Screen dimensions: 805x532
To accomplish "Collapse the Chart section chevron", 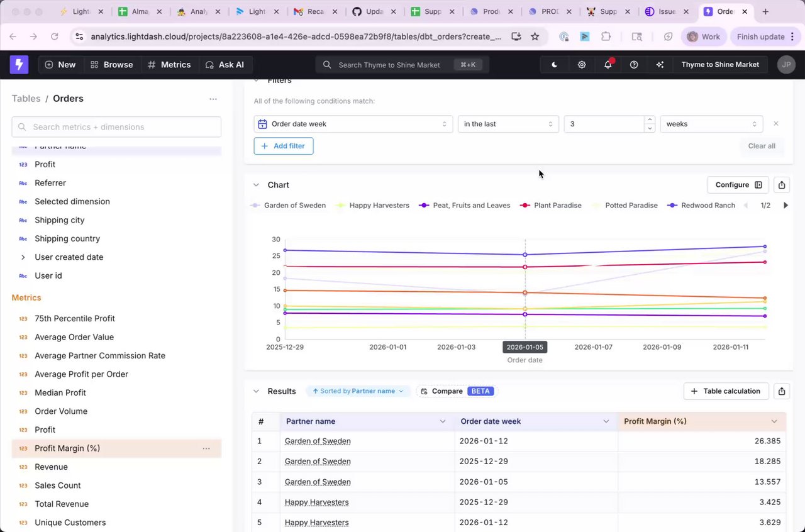I will (256, 185).
